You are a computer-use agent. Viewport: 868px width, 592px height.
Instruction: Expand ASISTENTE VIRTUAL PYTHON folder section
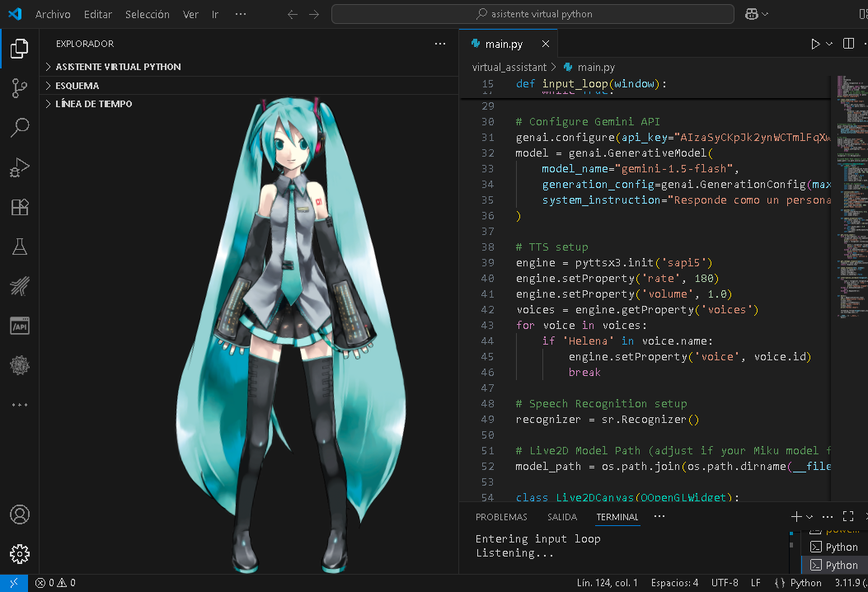[249, 67]
